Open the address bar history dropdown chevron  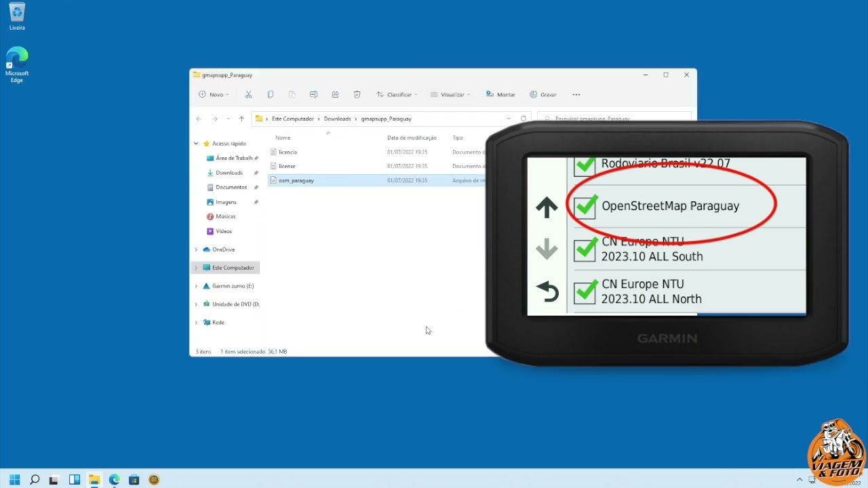point(509,119)
